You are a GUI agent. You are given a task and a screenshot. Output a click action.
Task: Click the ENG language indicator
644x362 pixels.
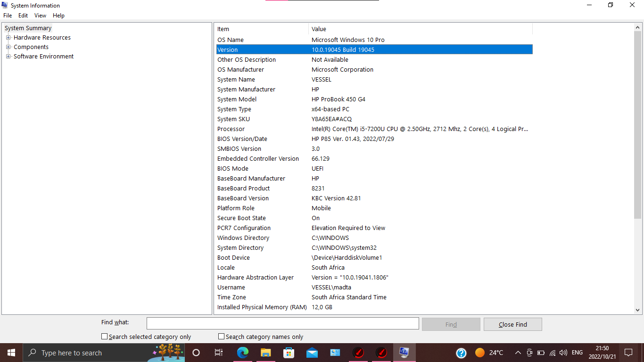coord(577,353)
